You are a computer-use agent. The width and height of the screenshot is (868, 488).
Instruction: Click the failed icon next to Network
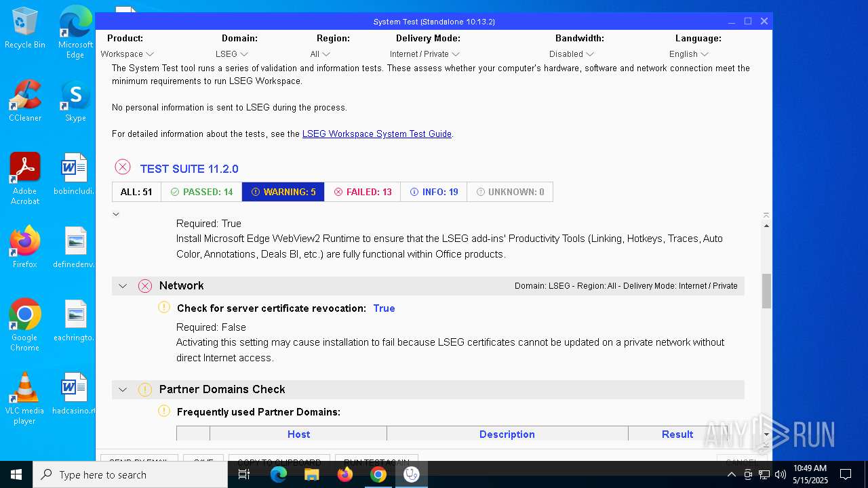(145, 286)
